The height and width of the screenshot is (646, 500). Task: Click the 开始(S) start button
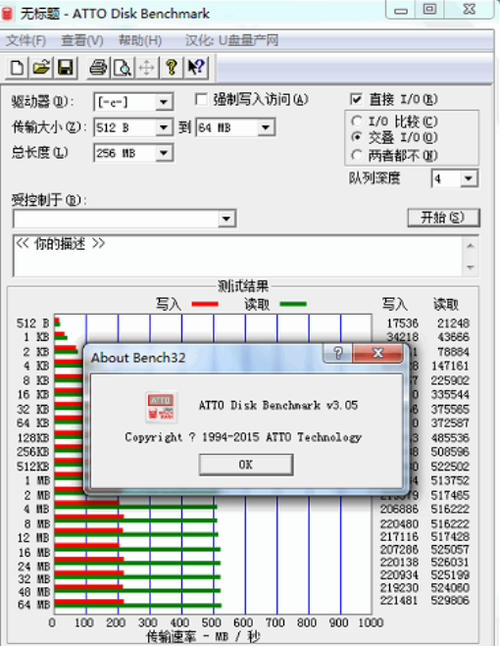coord(443,218)
